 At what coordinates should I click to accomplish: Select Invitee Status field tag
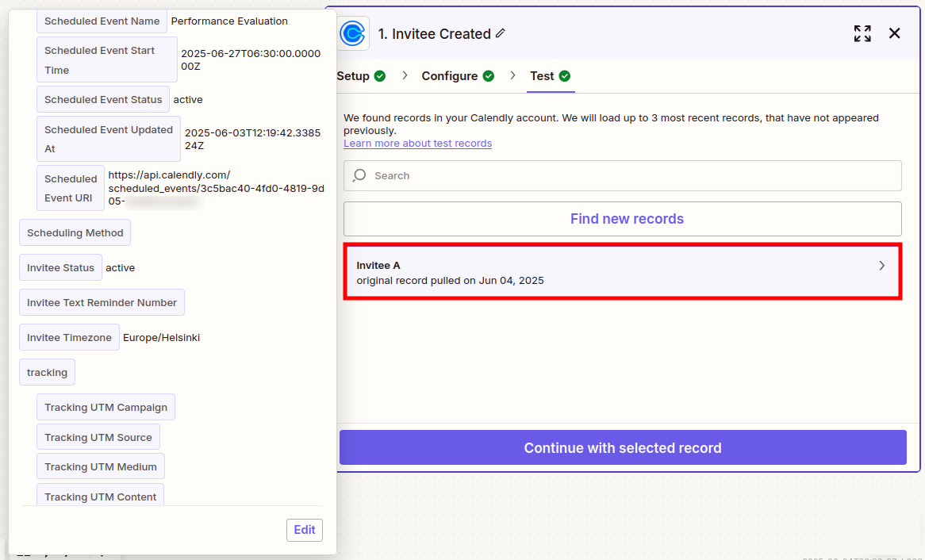pyautogui.click(x=60, y=268)
